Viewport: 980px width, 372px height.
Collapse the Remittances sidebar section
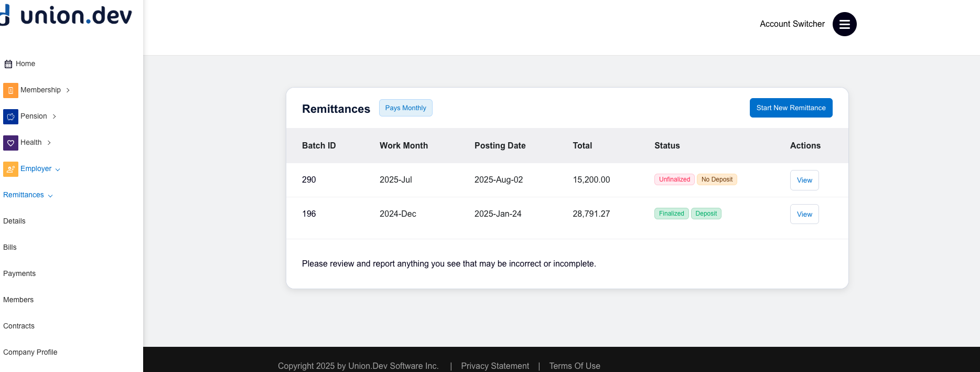(x=50, y=196)
